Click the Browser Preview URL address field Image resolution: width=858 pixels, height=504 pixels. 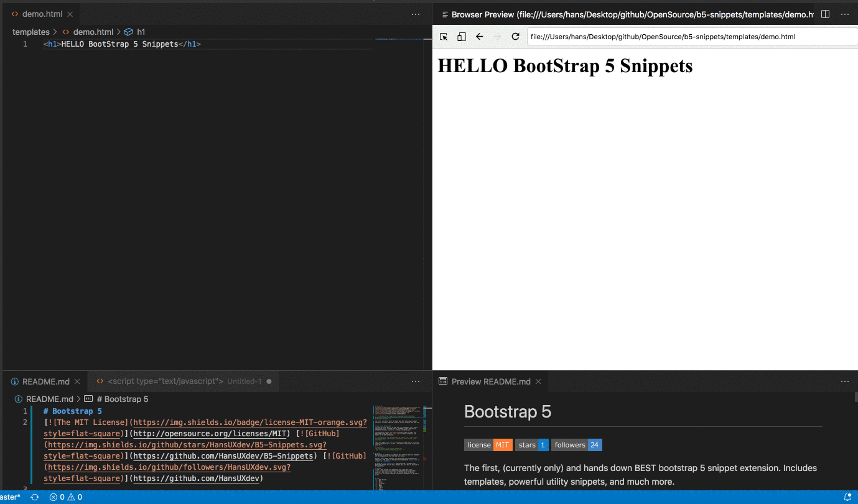[692, 37]
